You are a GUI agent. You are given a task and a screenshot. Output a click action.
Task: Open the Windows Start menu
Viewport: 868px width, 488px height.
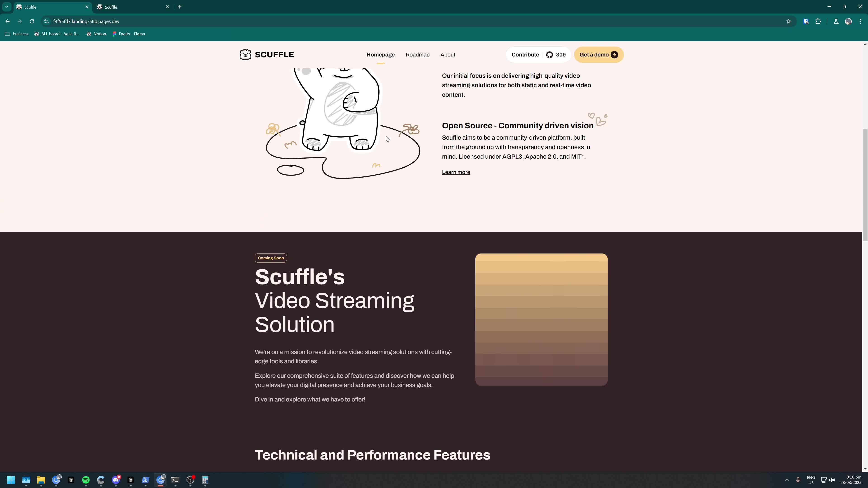click(11, 480)
